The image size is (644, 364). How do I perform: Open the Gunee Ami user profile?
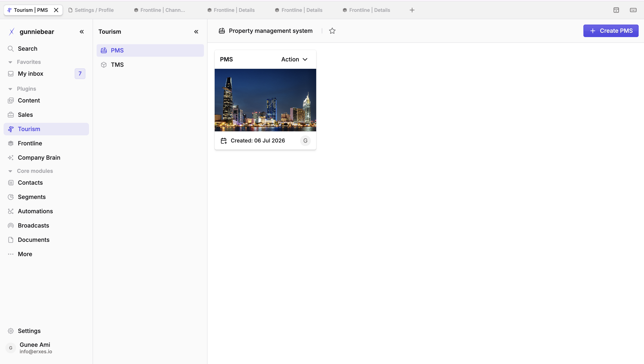[46, 348]
